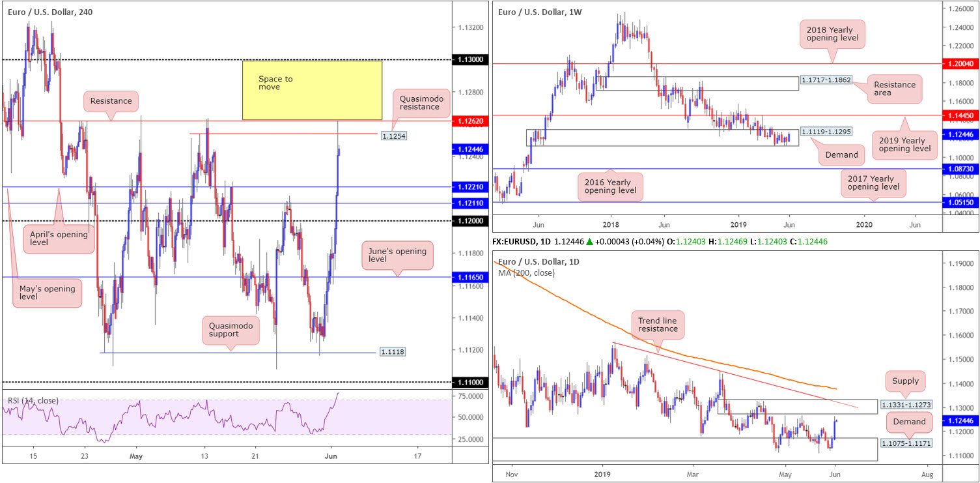Click the '2017 Yearly opening level' callout
The width and height of the screenshot is (980, 483).
tap(873, 184)
